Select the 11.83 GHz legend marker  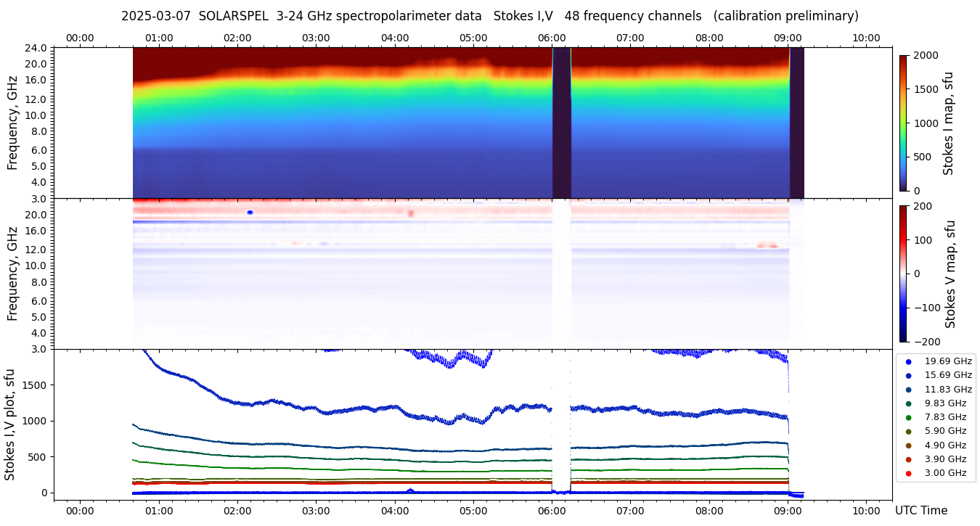[908, 390]
